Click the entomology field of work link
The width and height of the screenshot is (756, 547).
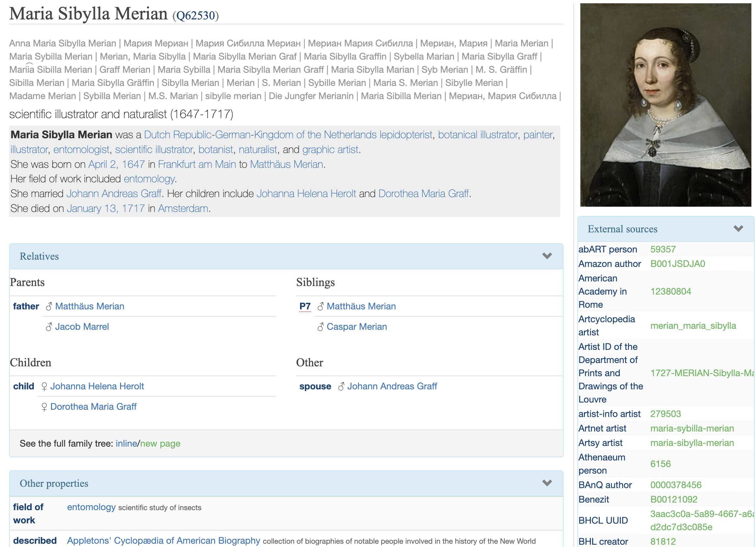tap(91, 507)
